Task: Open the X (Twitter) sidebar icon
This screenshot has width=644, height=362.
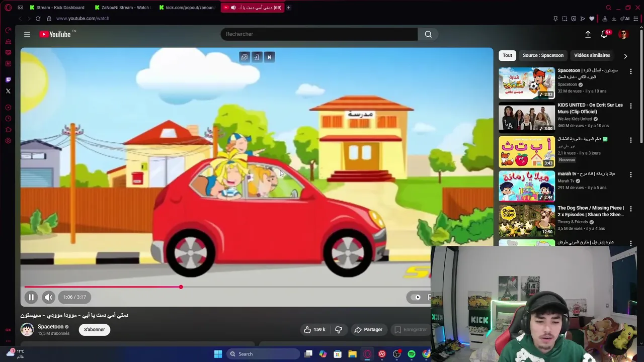Action: (8, 91)
